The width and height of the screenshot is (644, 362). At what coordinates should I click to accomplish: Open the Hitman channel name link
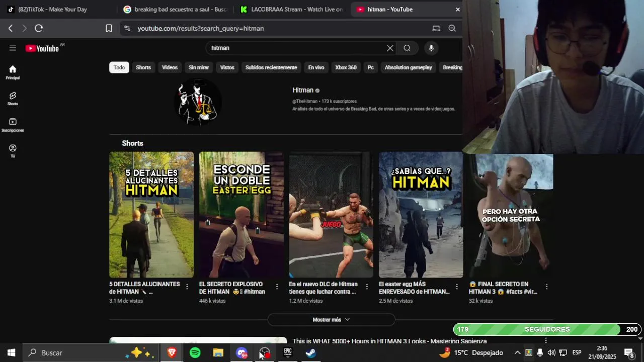click(x=303, y=90)
